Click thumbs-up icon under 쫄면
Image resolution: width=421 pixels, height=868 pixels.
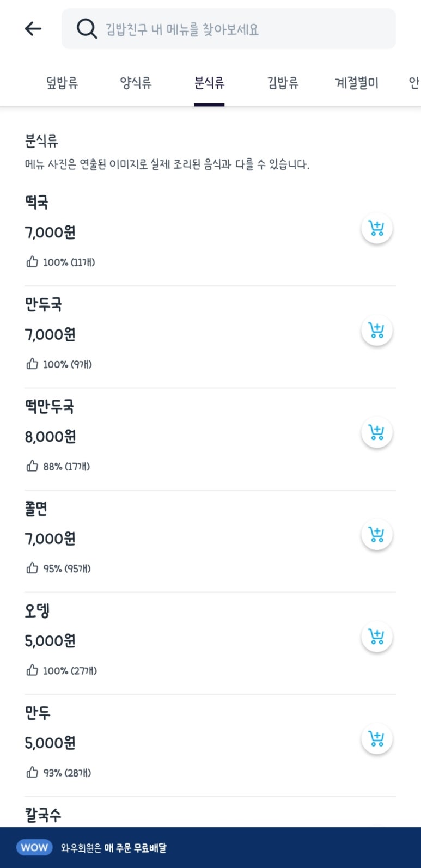(x=32, y=568)
